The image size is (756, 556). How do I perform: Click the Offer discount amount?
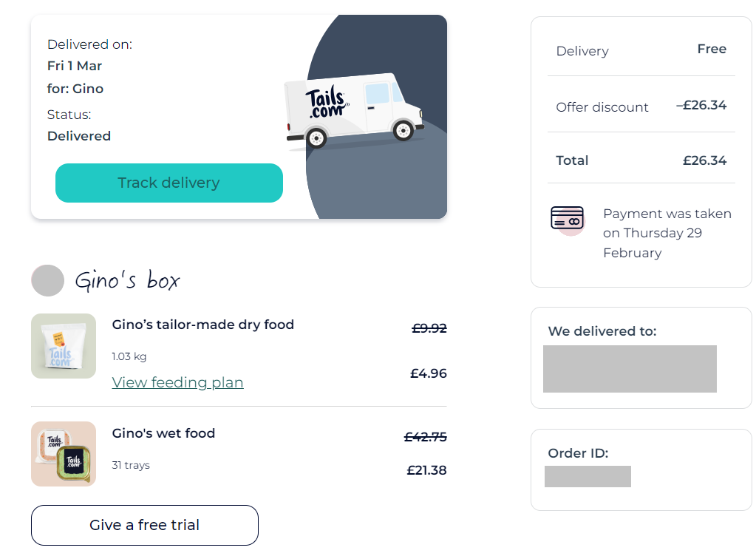click(x=701, y=105)
